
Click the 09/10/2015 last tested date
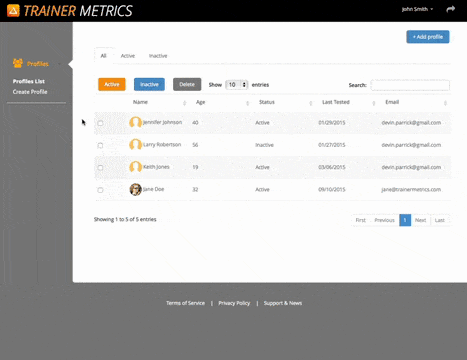332,189
